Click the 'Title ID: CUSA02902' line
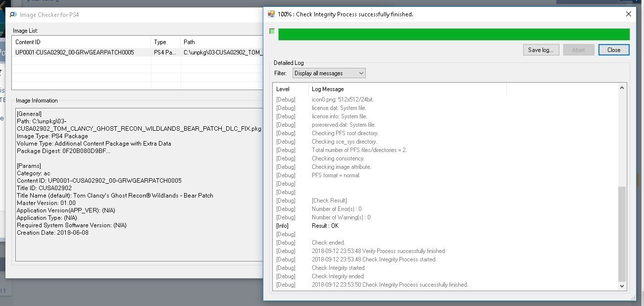 pos(44,188)
